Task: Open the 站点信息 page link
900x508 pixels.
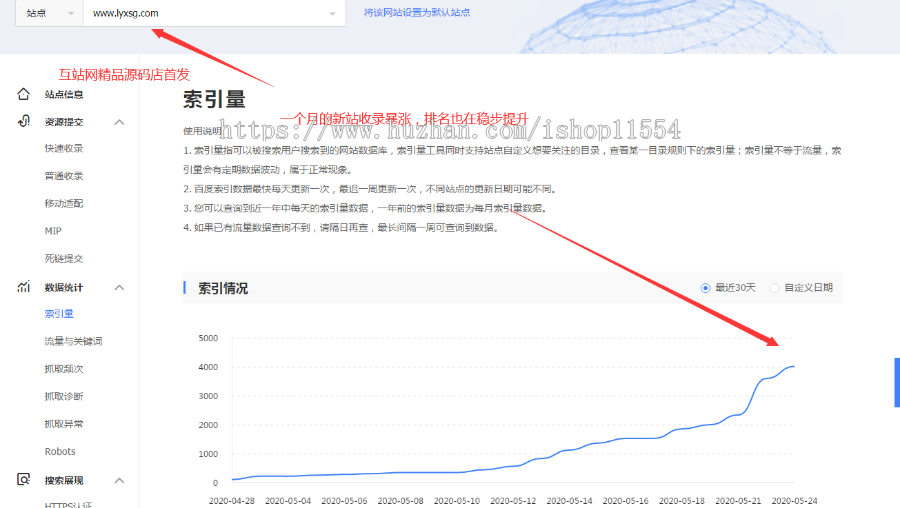Action: 64,95
